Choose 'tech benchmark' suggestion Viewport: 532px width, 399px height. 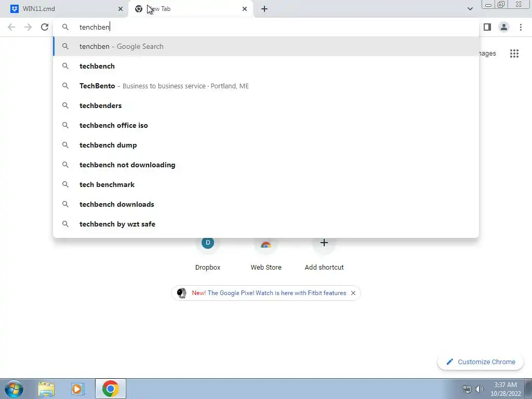tap(266, 184)
